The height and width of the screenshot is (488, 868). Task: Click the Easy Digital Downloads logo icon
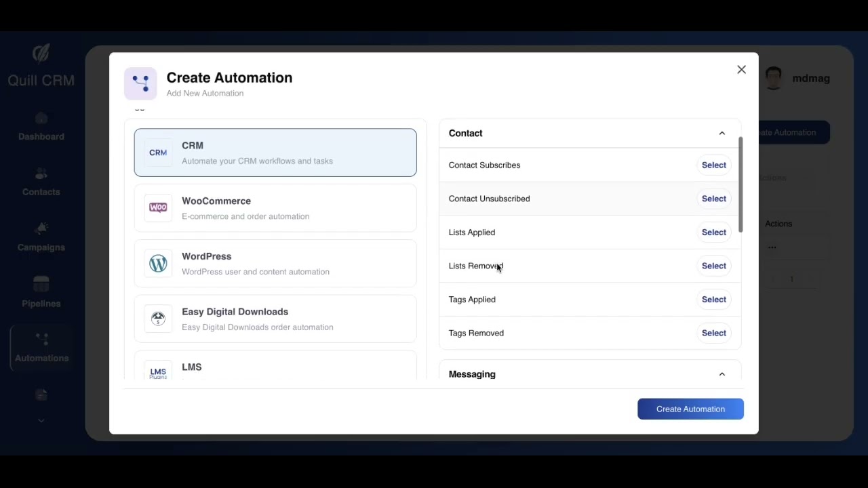[x=158, y=319]
